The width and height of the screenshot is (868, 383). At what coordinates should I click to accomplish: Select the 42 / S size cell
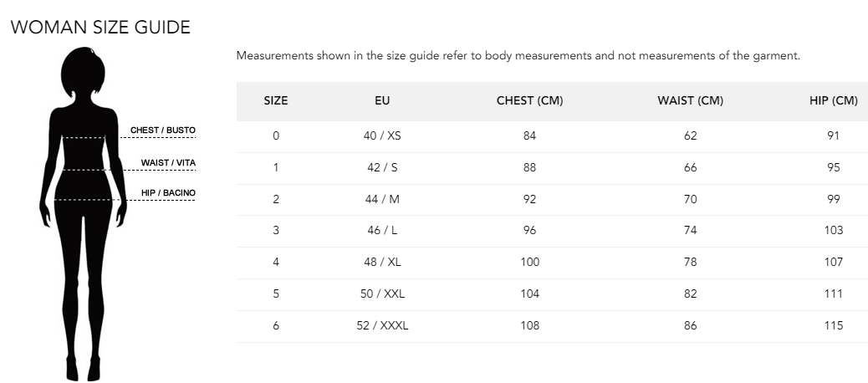coord(382,167)
